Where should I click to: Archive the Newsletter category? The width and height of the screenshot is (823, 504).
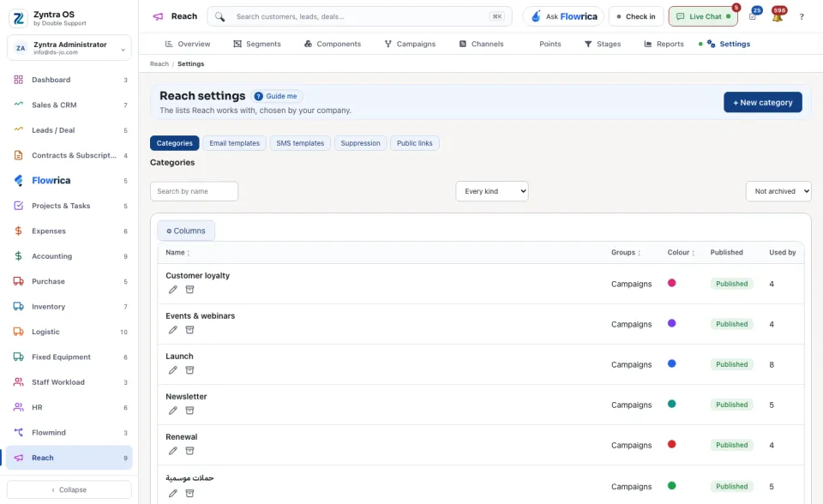coord(189,411)
